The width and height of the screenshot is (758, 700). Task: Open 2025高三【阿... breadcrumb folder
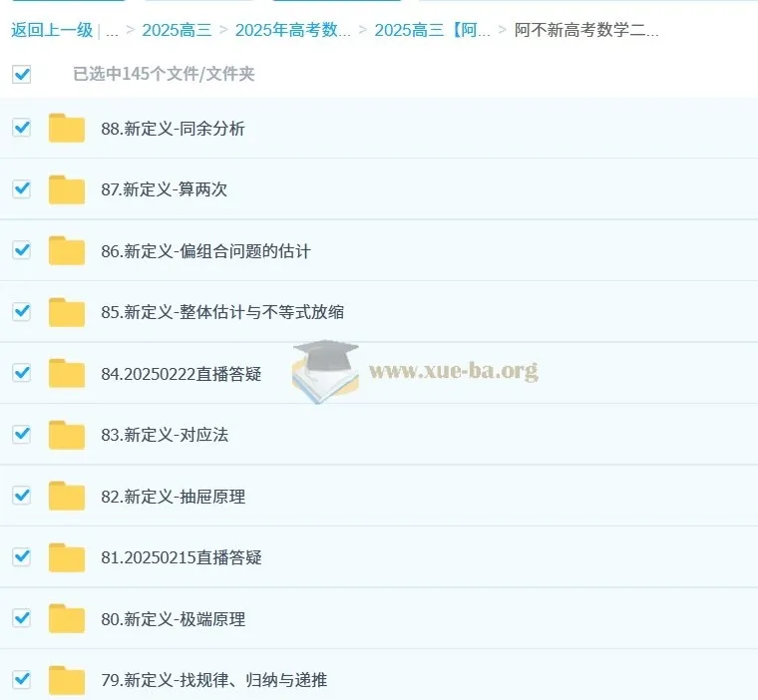[x=432, y=30]
